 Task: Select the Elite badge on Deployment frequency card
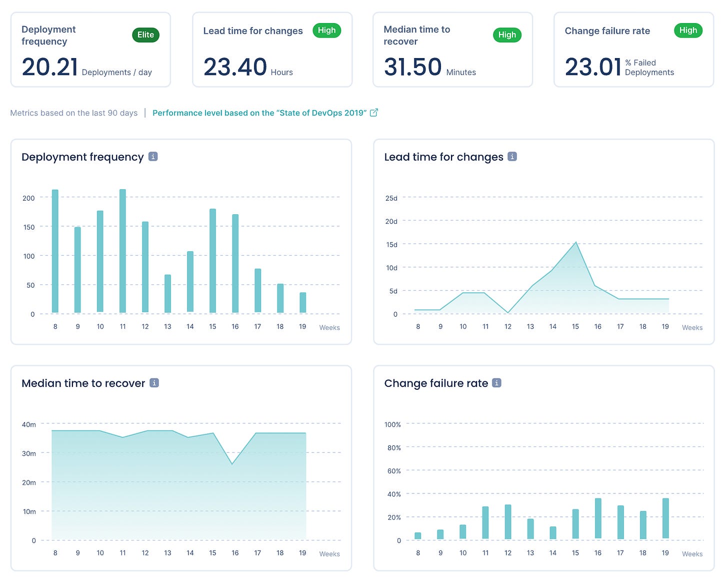click(x=145, y=35)
